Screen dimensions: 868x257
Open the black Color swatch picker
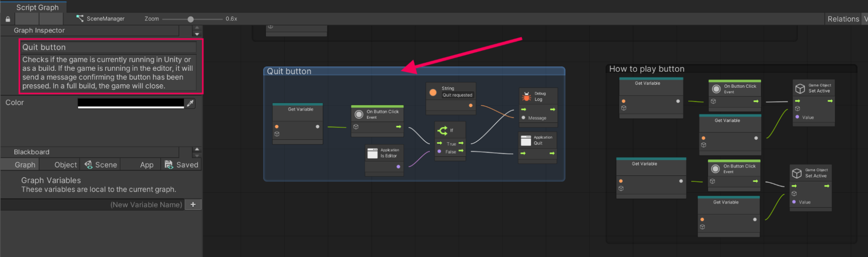(x=131, y=103)
